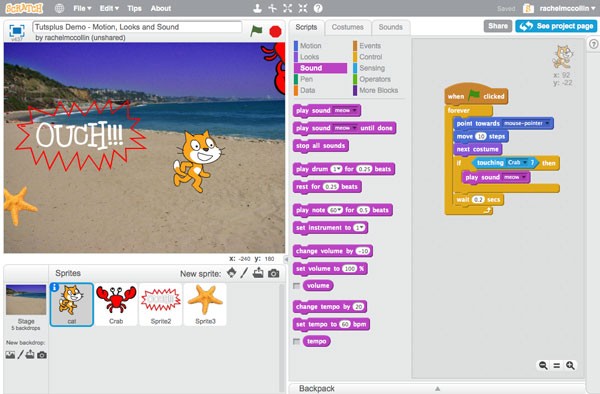Select the Looks block category
This screenshot has height=394, width=600.
309,57
